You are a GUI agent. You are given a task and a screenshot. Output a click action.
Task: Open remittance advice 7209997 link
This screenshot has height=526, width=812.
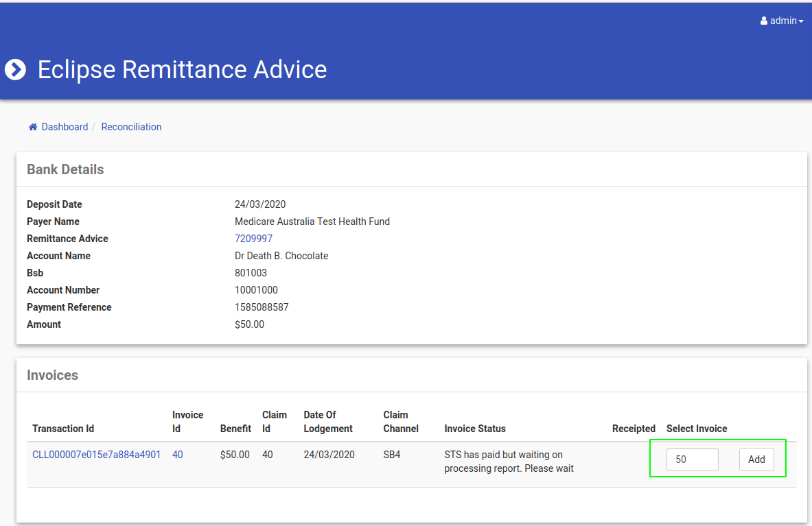pyautogui.click(x=253, y=239)
